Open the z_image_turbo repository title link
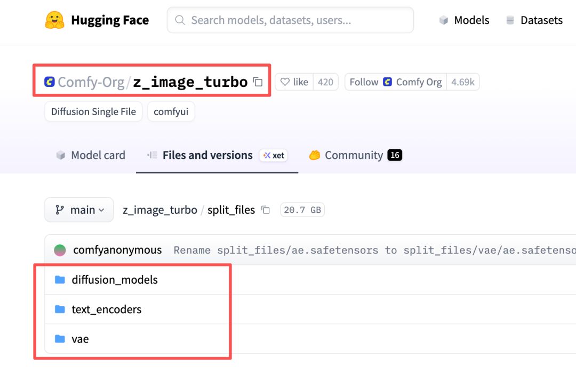This screenshot has height=392, width=576. click(190, 82)
